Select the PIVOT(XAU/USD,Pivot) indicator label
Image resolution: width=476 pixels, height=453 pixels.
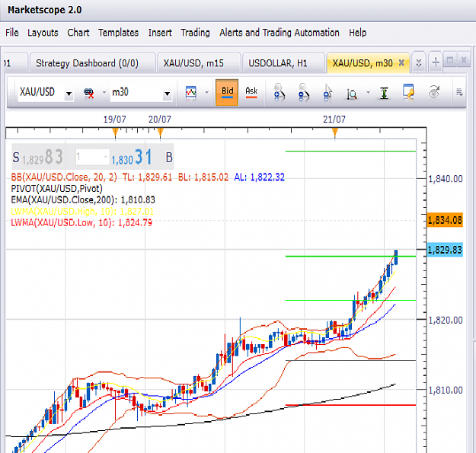56,188
